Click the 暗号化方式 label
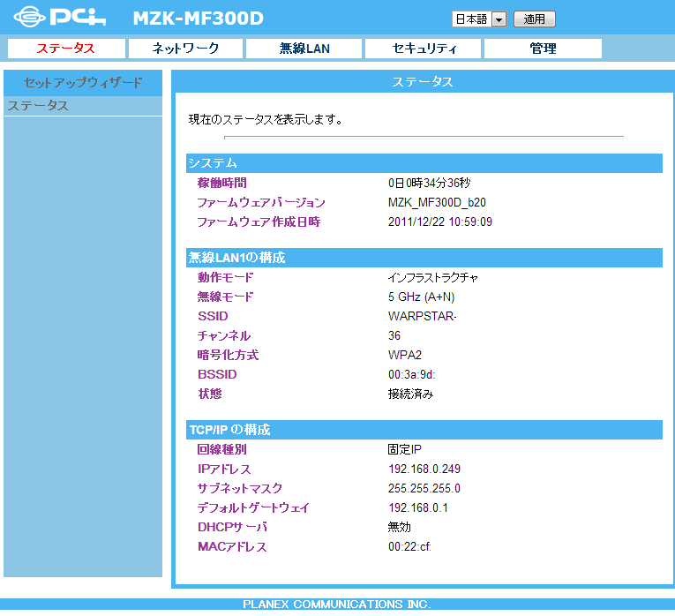The image size is (675, 616). (x=228, y=355)
